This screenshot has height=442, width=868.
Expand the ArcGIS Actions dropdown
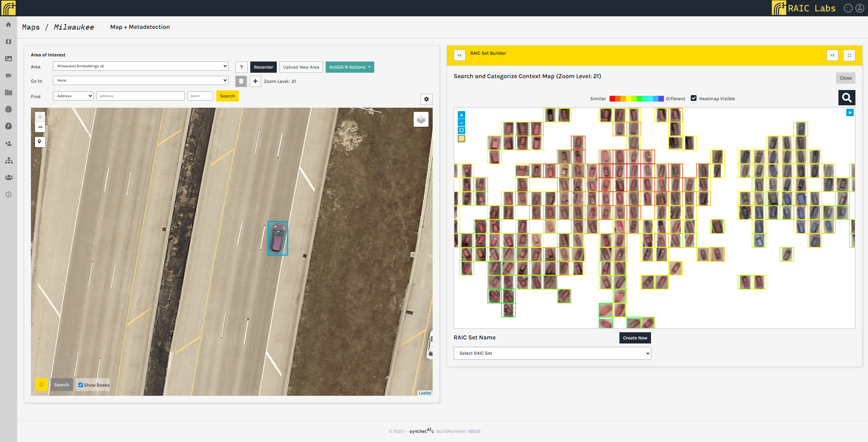[x=350, y=67]
